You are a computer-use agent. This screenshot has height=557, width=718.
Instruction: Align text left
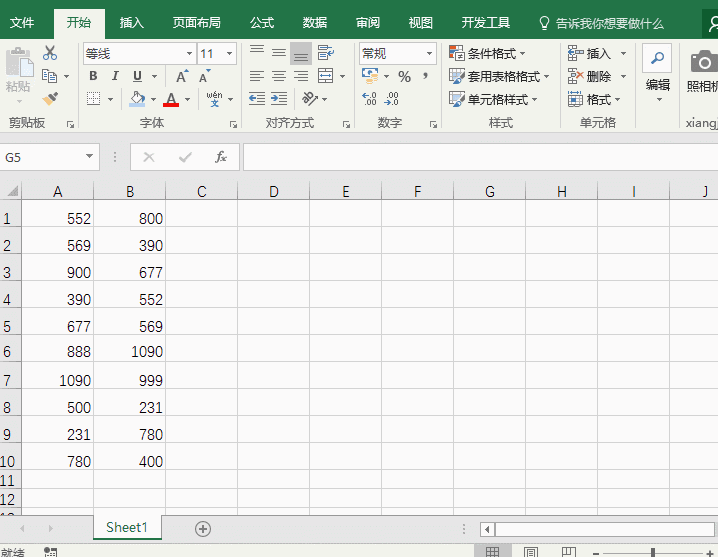pyautogui.click(x=257, y=76)
